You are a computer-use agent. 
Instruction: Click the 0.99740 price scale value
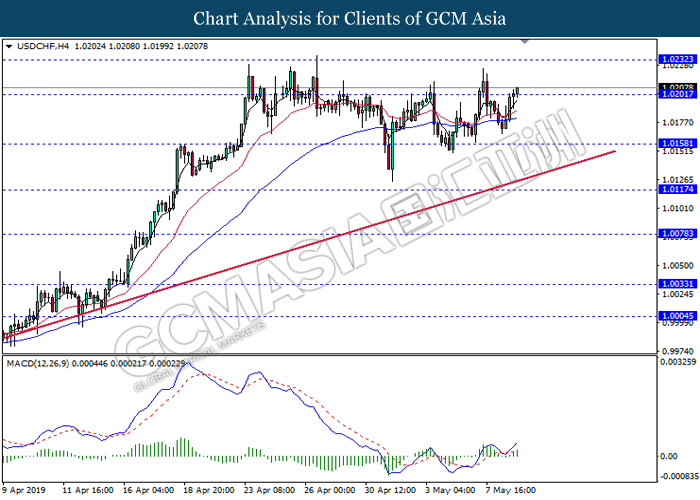[x=678, y=351]
